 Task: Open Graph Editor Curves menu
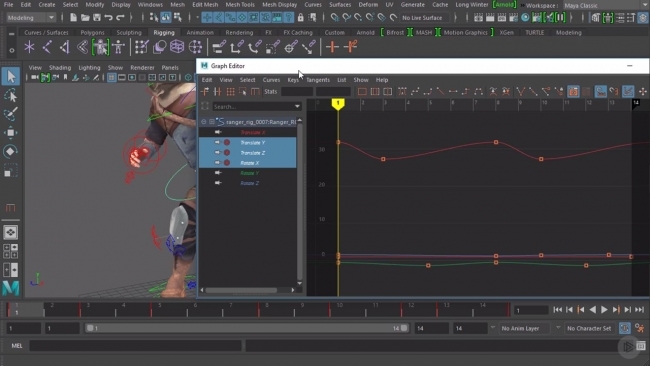click(x=271, y=80)
